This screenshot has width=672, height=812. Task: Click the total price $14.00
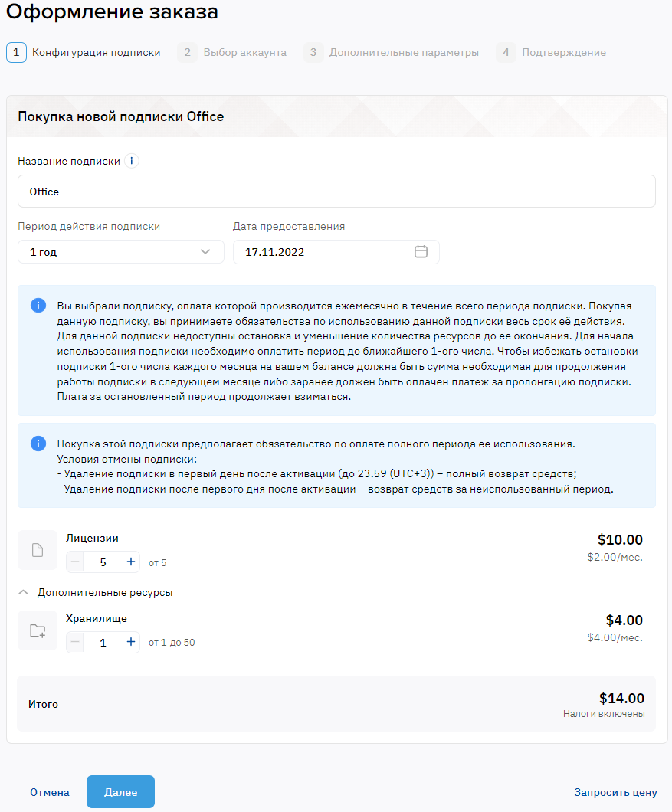(621, 698)
